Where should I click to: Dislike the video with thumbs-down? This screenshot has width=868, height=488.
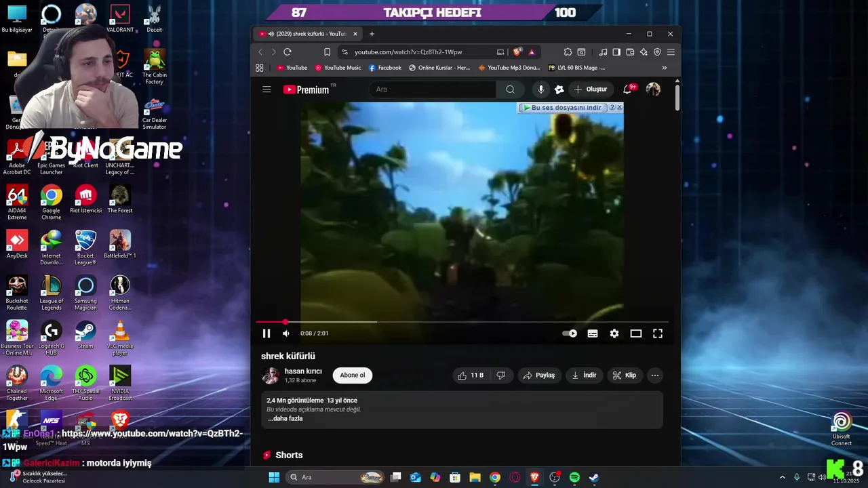point(501,375)
